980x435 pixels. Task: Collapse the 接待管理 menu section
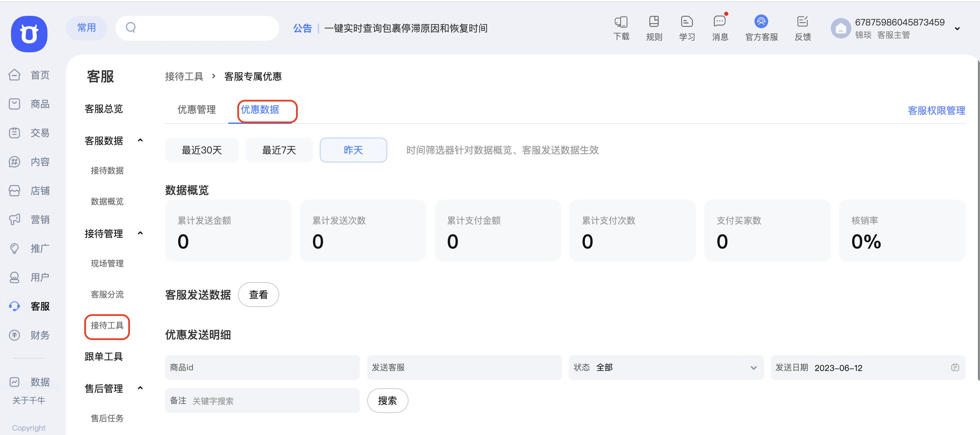point(140,233)
